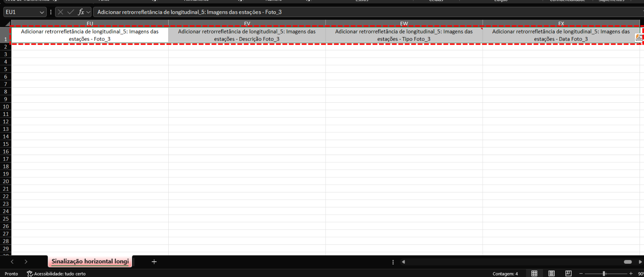Viewport: 644px width, 277px height.
Task: Confirm entry with the checkmark icon
Action: coord(70,12)
